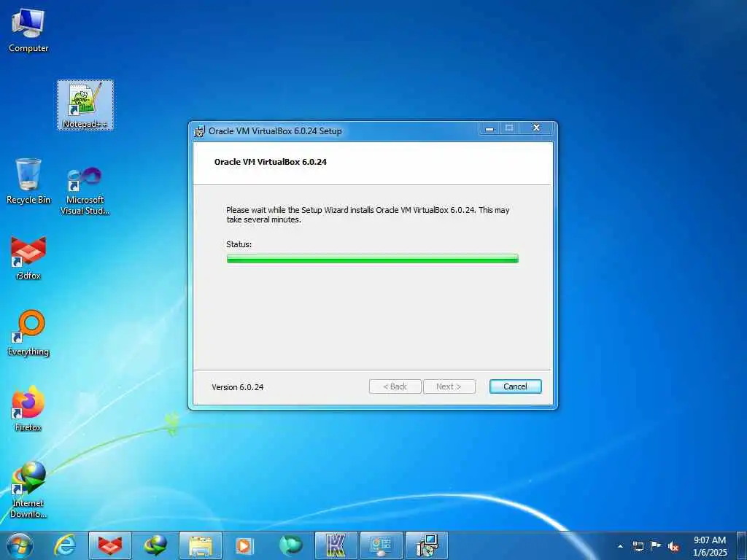Image resolution: width=747 pixels, height=560 pixels.
Task: Click the VirtualBox Setup title bar icon
Action: pos(199,131)
